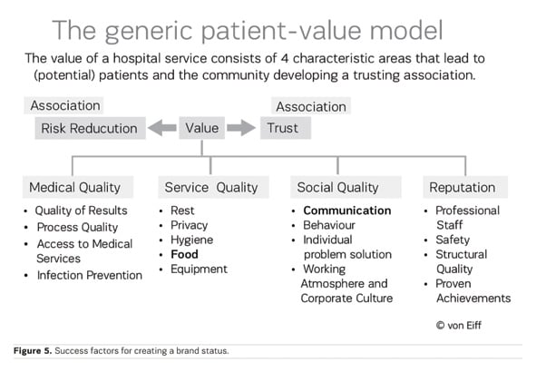Click the left Association label
The image size is (536, 392).
pos(63,105)
